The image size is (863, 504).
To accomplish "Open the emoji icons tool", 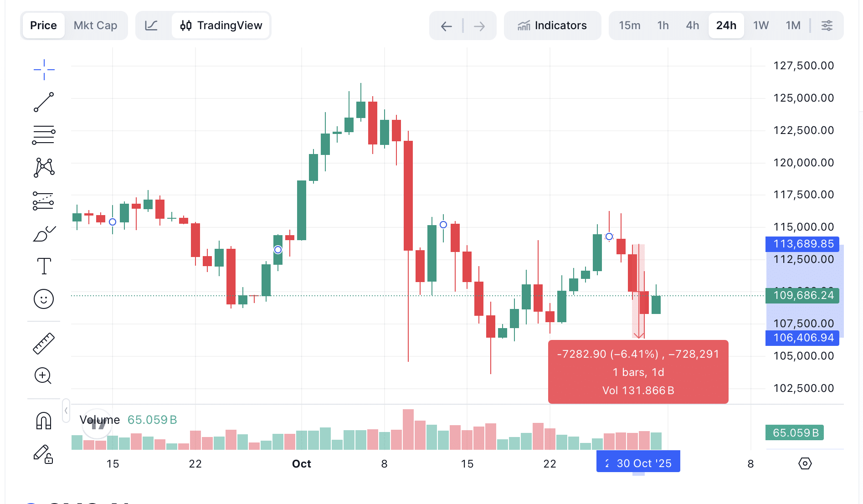I will [x=44, y=299].
